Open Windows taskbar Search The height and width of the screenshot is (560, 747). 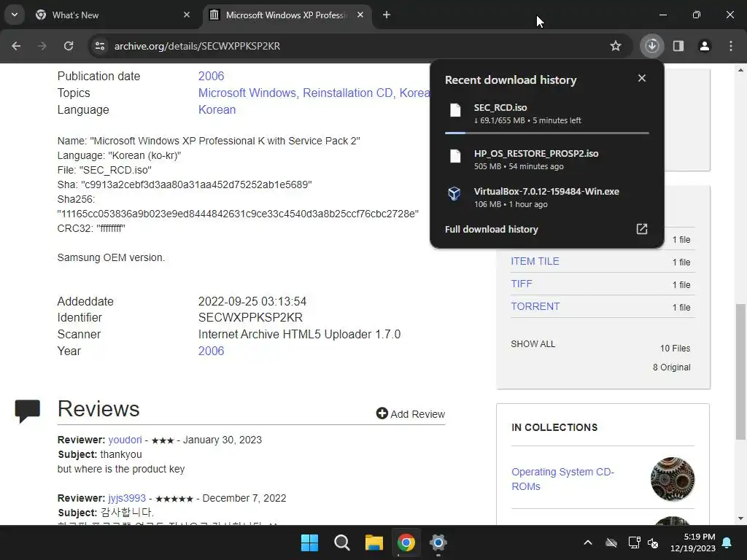(x=341, y=542)
